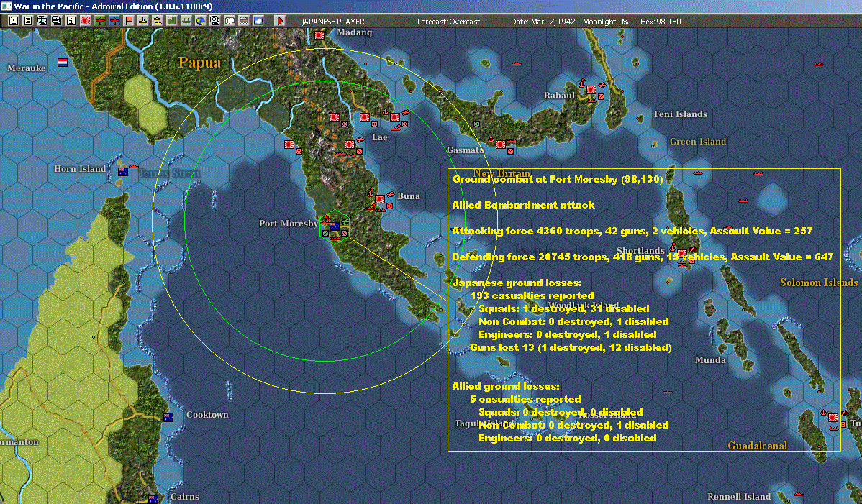Click the 'Moonlight: 0%' status text
Viewport: 862px width, 504px height.
pyautogui.click(x=605, y=22)
